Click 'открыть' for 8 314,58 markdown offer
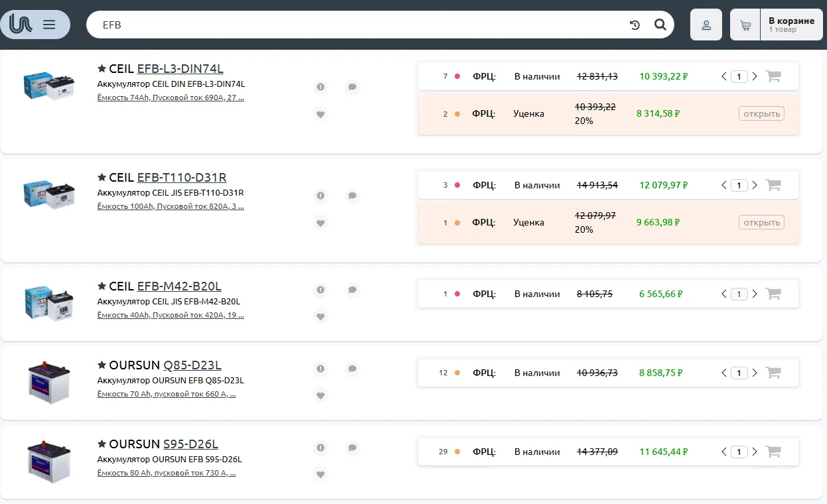This screenshot has height=504, width=827. click(761, 113)
